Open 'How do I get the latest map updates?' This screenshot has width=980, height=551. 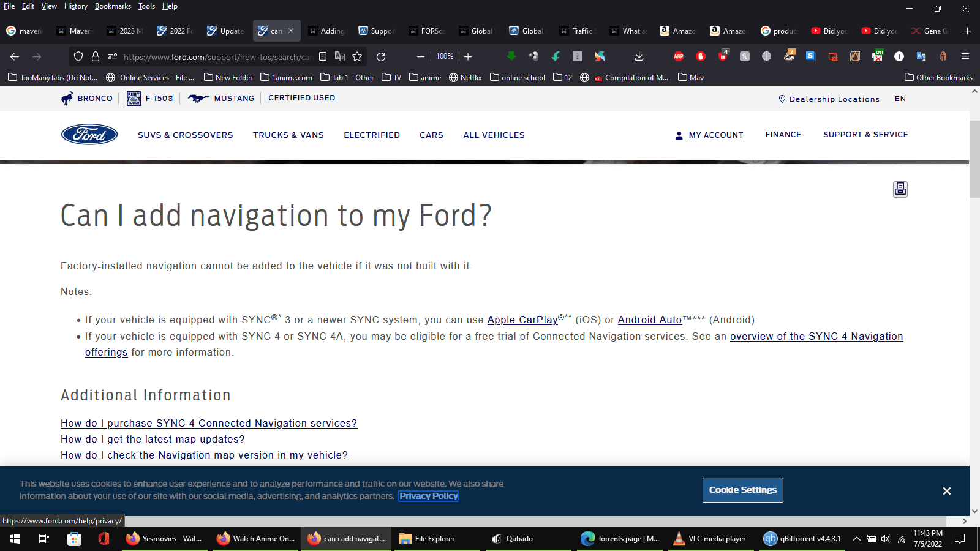[x=153, y=440]
